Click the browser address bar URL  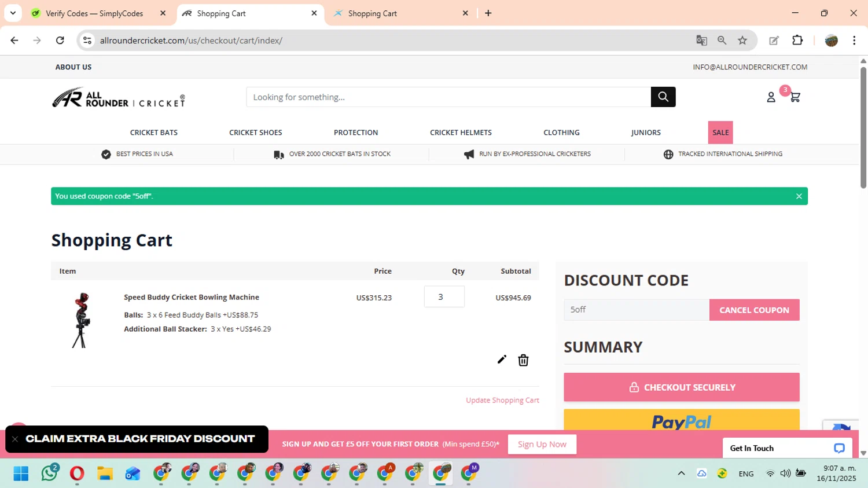pos(191,41)
